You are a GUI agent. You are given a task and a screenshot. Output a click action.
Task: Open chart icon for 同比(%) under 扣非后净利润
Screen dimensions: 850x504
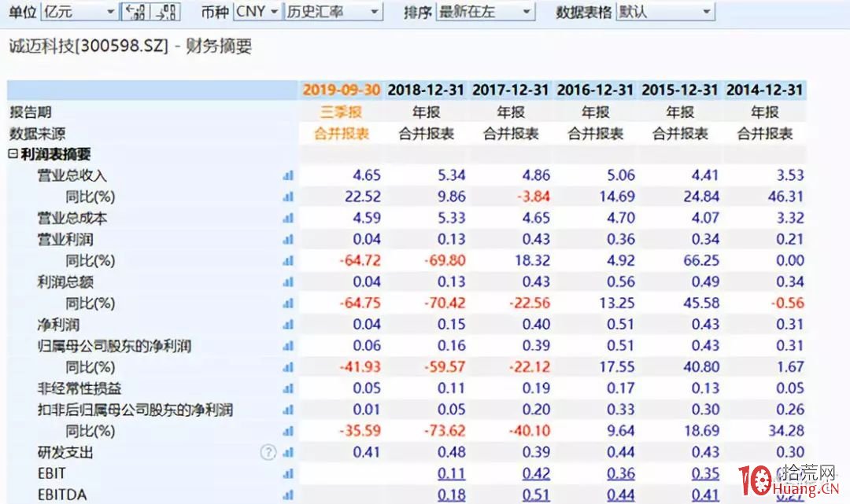(x=288, y=432)
